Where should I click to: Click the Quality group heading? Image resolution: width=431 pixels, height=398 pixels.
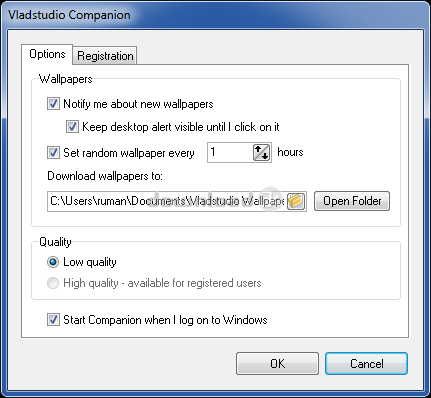pos(55,242)
